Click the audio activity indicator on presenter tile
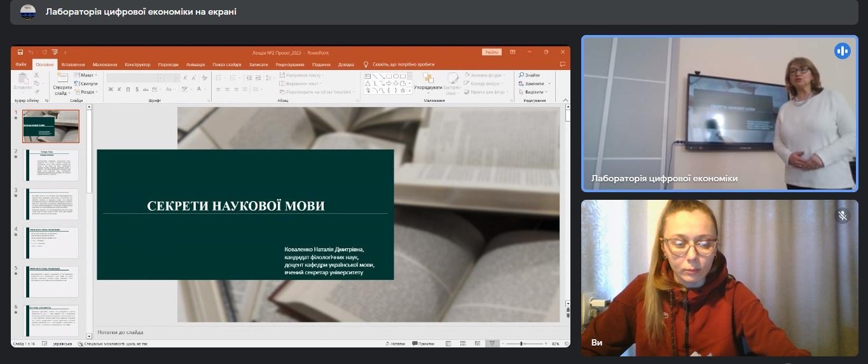The height and width of the screenshot is (364, 868). [x=843, y=51]
